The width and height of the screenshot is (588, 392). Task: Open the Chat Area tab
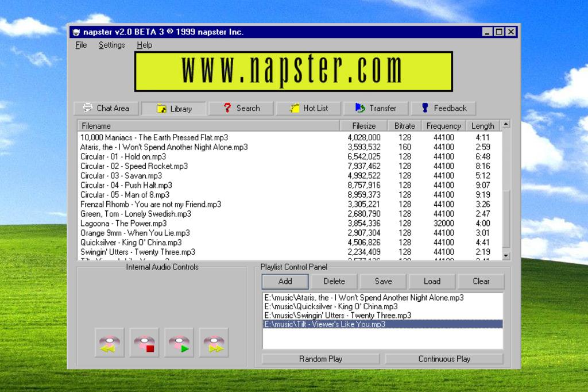(106, 108)
